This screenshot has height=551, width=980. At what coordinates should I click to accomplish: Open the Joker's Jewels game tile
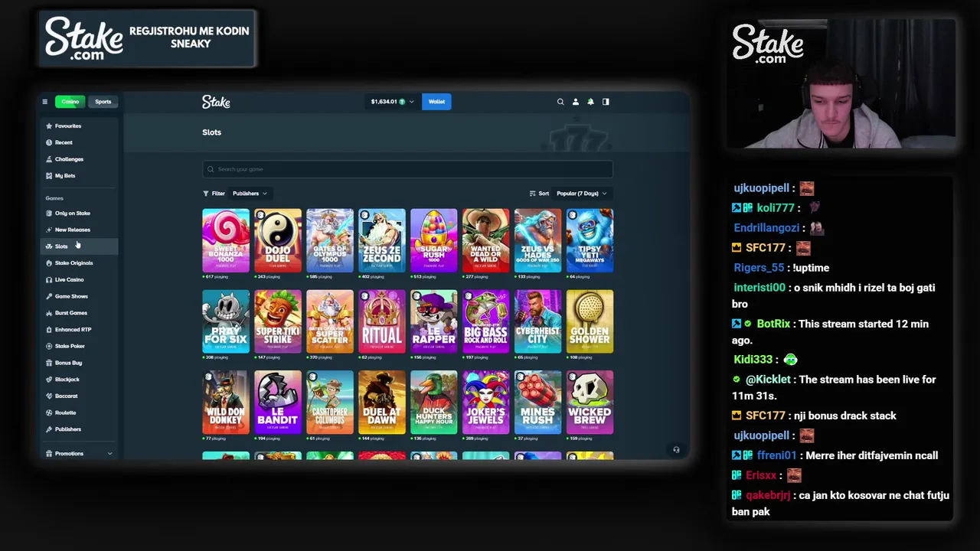486,403
